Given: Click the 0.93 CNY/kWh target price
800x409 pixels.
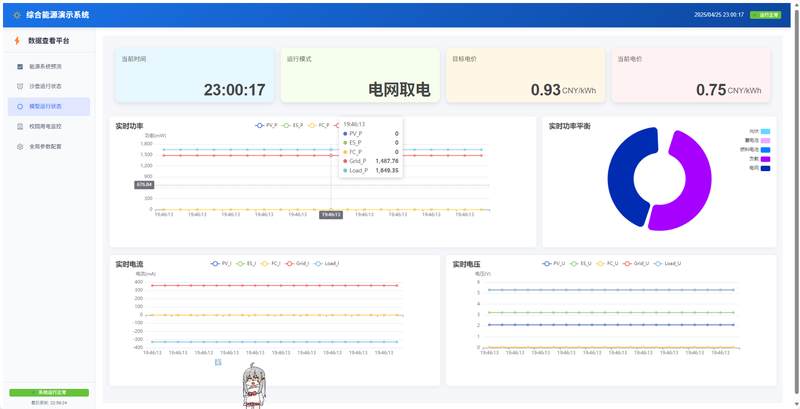Looking at the screenshot, I should coord(563,90).
